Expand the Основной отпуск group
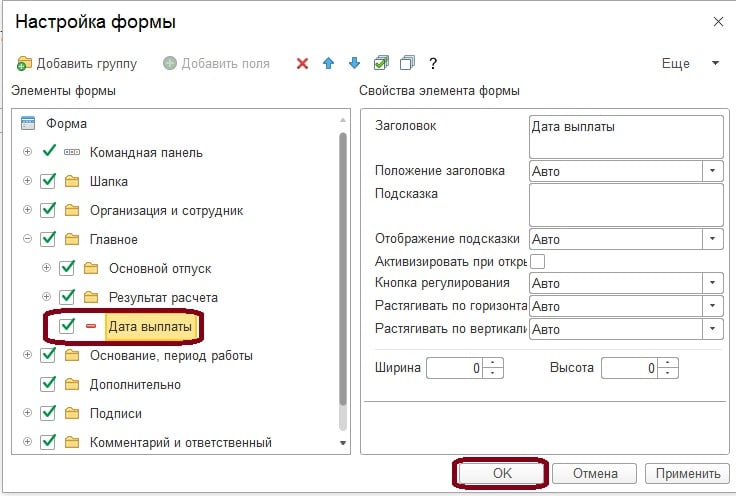The image size is (736, 496). (46, 267)
